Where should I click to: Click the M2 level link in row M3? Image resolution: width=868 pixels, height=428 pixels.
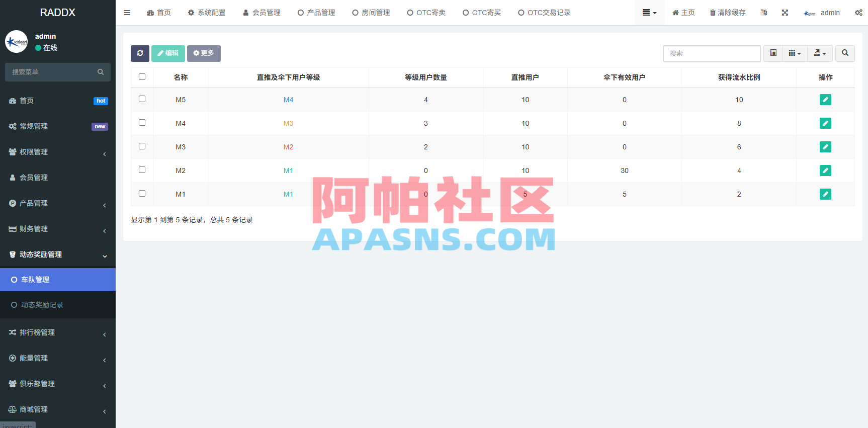[x=288, y=147]
